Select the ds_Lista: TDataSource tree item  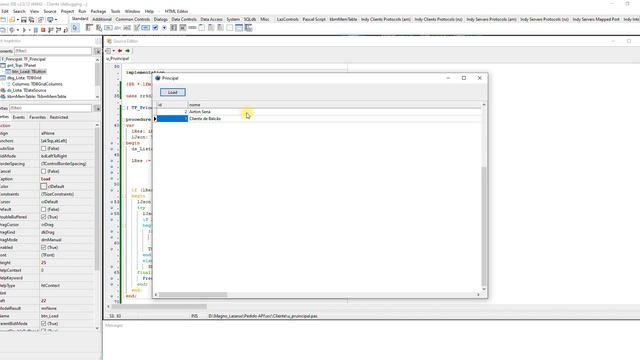(x=27, y=90)
